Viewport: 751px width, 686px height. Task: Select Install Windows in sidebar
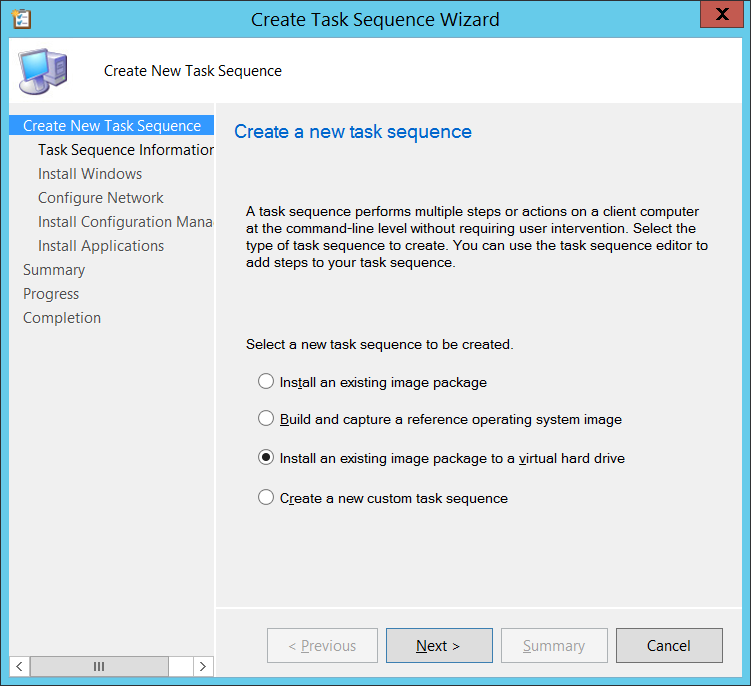tap(90, 174)
